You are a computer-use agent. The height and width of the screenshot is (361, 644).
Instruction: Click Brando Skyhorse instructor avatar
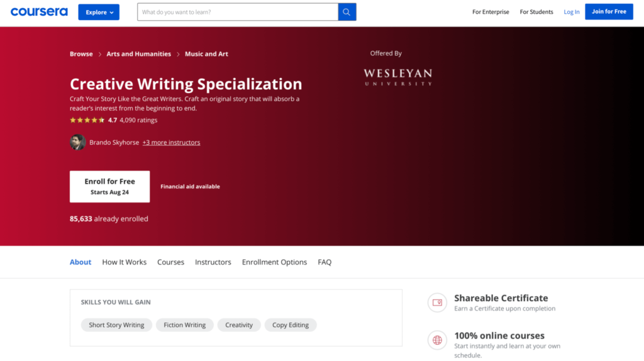click(77, 142)
